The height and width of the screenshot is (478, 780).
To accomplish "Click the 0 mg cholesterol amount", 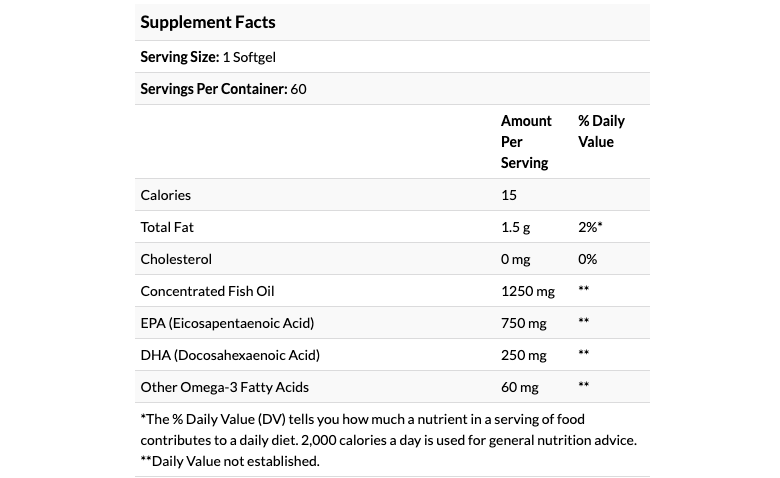I will click(x=516, y=259).
